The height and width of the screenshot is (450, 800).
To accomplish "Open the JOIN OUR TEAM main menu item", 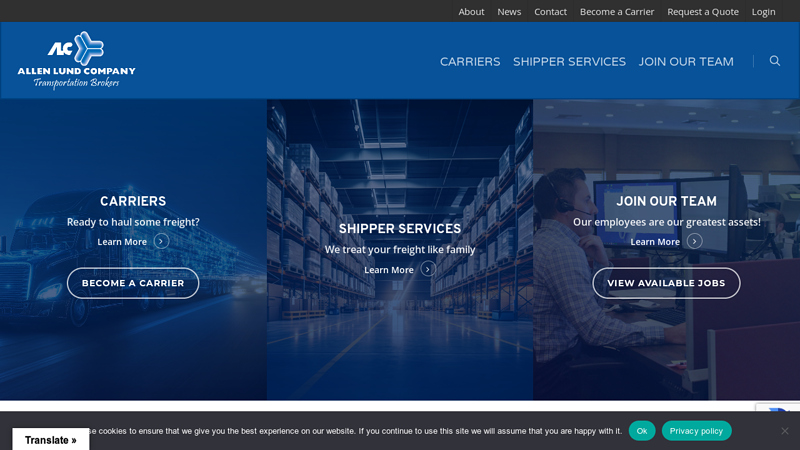I will 686,62.
